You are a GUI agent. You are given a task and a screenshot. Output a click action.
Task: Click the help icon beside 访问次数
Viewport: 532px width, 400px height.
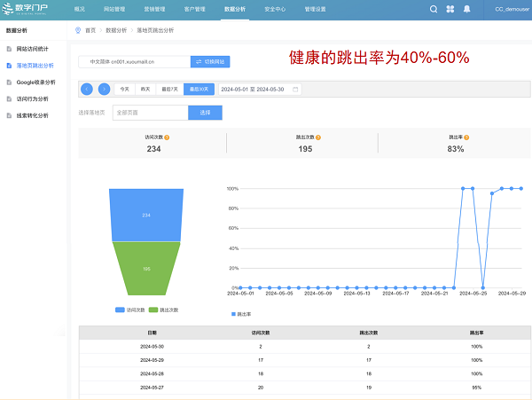tap(167, 137)
